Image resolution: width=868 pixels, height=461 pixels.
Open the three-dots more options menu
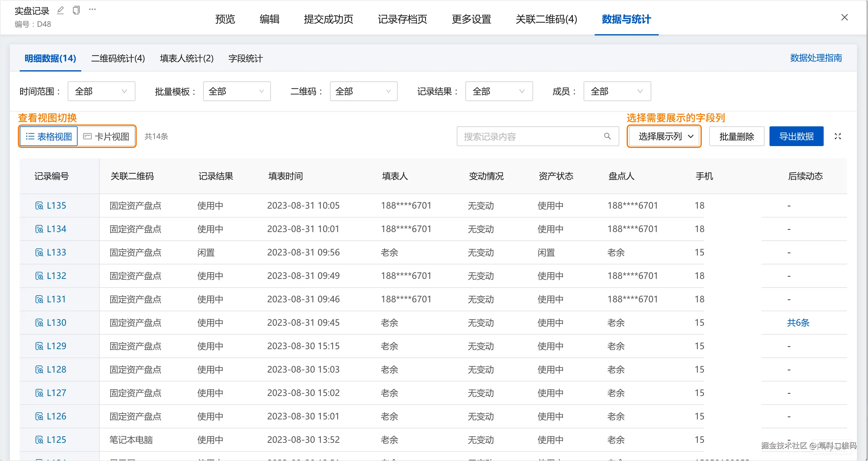92,10
